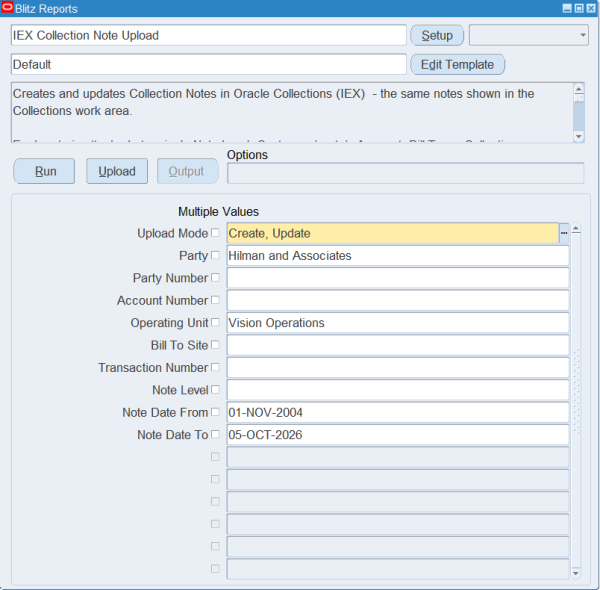Tick the Upload Mode multiple values checkbox
The width and height of the screenshot is (600, 590).
(x=215, y=233)
